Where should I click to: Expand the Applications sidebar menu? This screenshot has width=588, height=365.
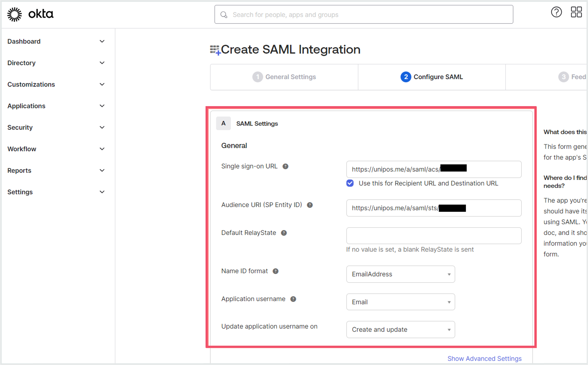(56, 106)
